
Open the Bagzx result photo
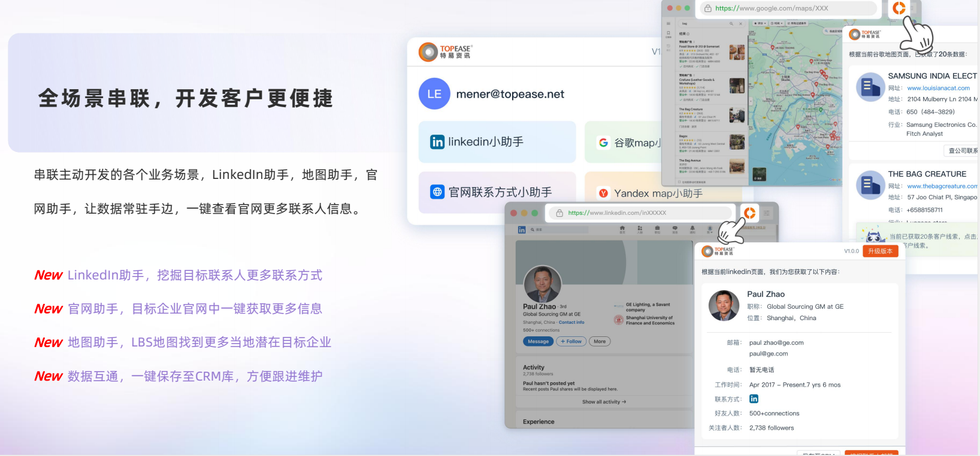click(737, 142)
